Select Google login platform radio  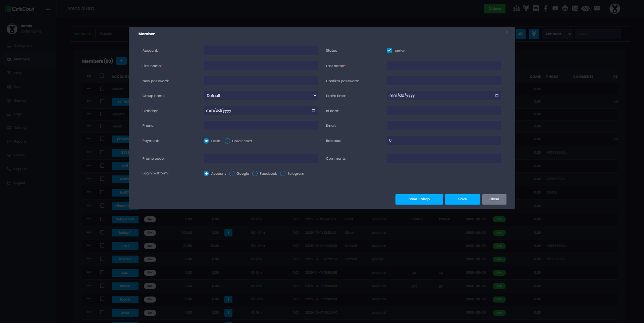[x=232, y=173]
